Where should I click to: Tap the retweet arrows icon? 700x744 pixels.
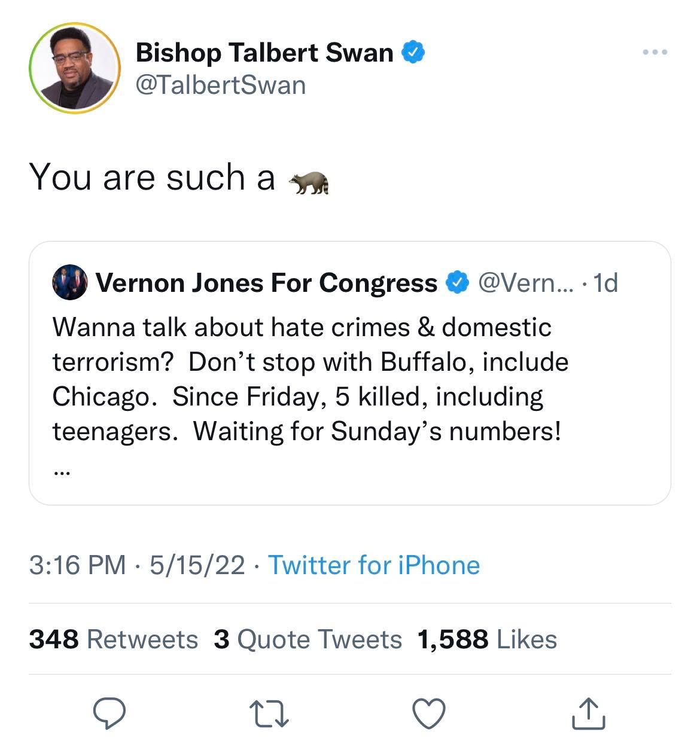(269, 714)
